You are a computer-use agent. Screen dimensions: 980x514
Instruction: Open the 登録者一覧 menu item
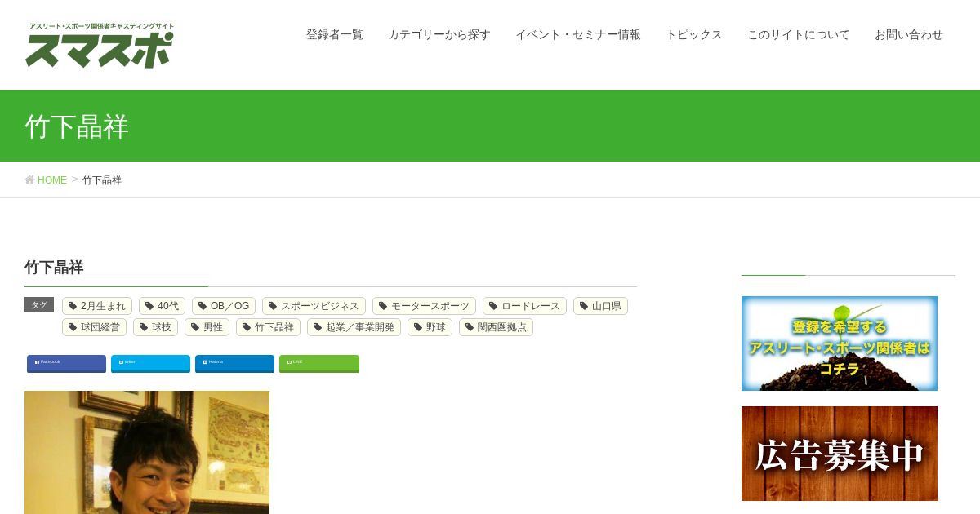pos(335,35)
